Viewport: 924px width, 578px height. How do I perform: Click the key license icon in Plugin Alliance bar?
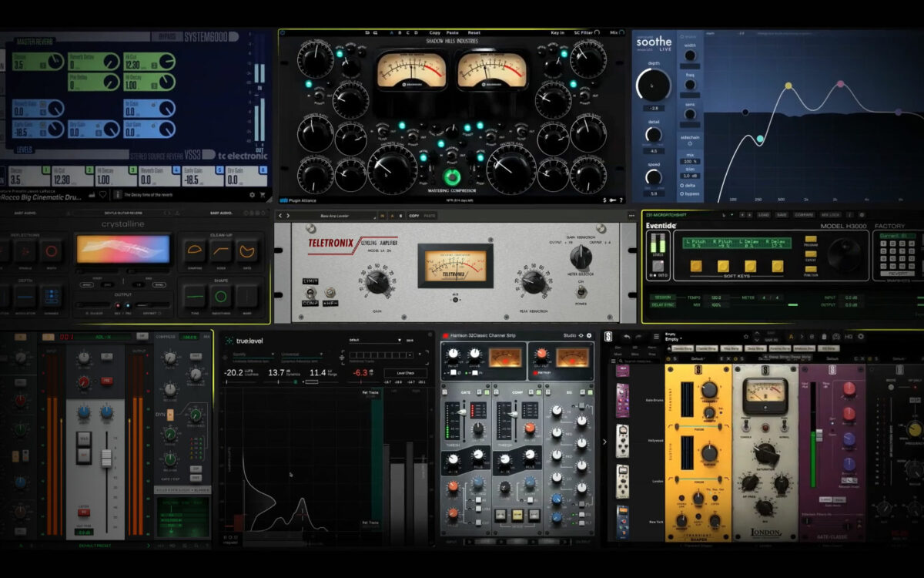pos(611,200)
